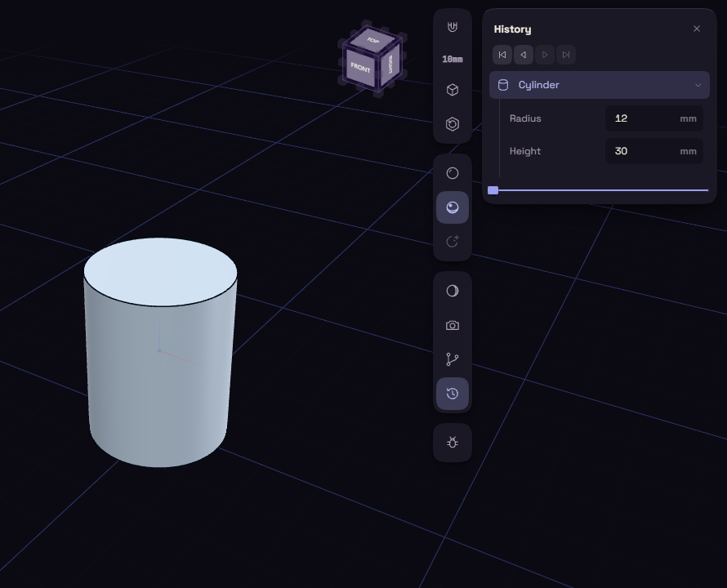Toggle the magnet snap icon
Image resolution: width=727 pixels, height=588 pixels.
pyautogui.click(x=453, y=27)
